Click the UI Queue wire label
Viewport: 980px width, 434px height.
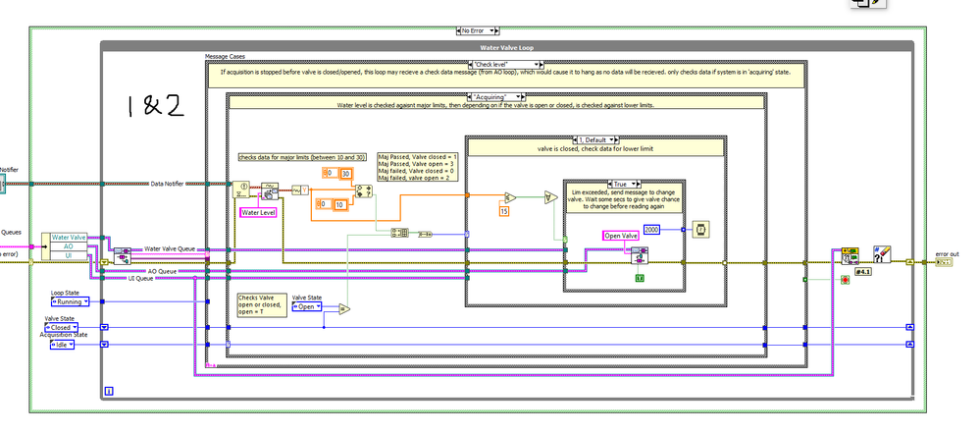[140, 278]
